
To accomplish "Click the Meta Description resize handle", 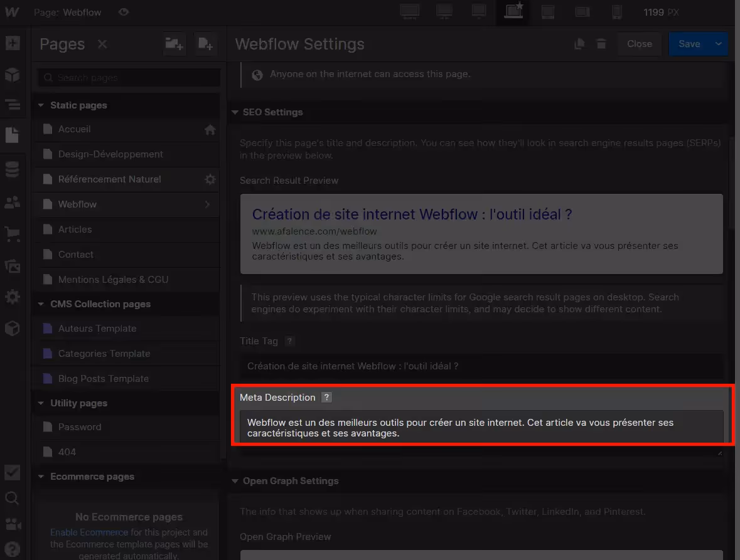I will (x=719, y=453).
